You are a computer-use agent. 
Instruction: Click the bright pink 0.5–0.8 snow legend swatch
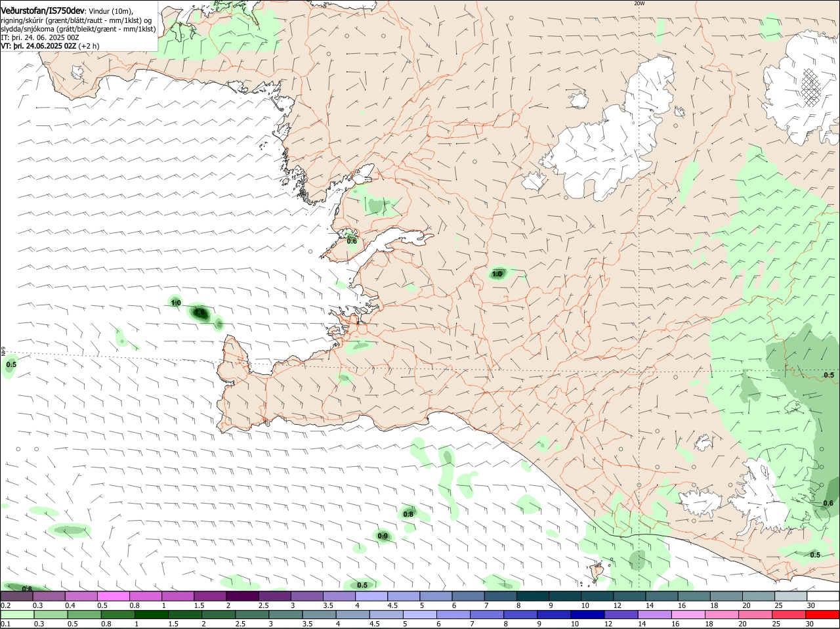[113, 596]
